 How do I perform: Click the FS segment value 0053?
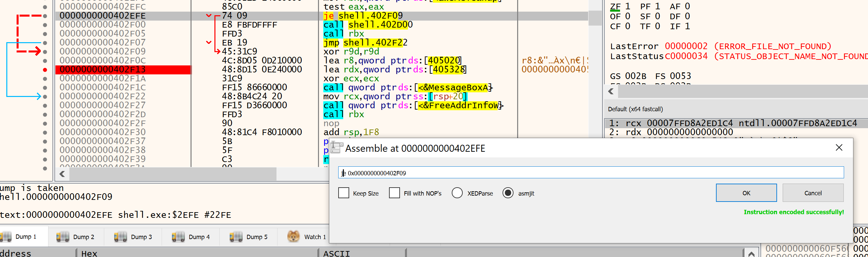[x=680, y=76]
